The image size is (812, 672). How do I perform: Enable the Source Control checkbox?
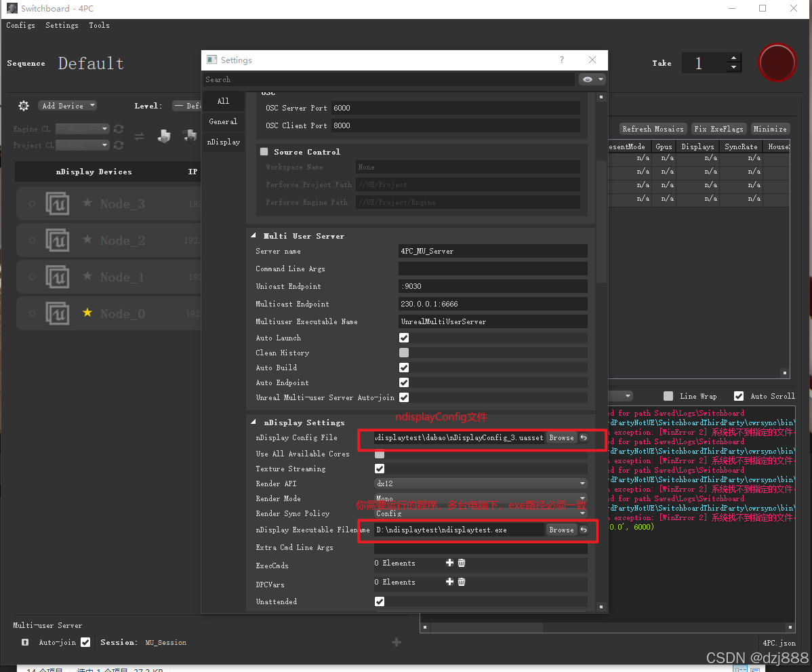click(264, 152)
